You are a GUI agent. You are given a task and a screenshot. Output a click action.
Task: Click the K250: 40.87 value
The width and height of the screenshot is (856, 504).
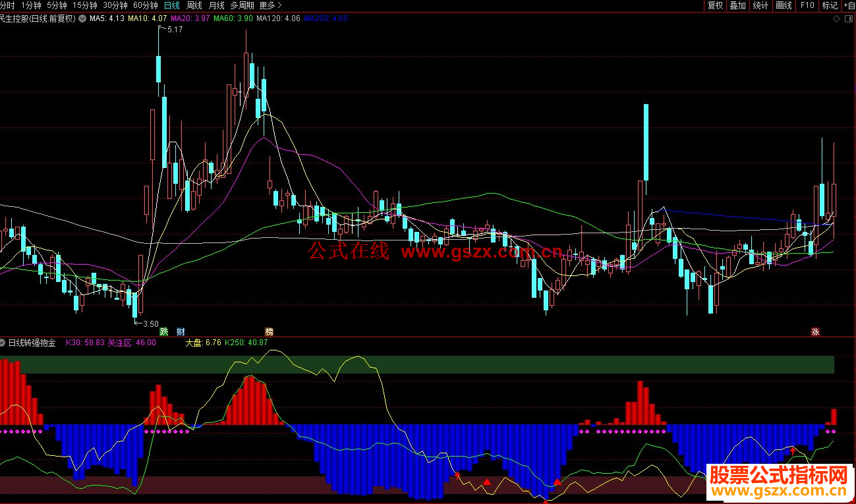coord(246,343)
